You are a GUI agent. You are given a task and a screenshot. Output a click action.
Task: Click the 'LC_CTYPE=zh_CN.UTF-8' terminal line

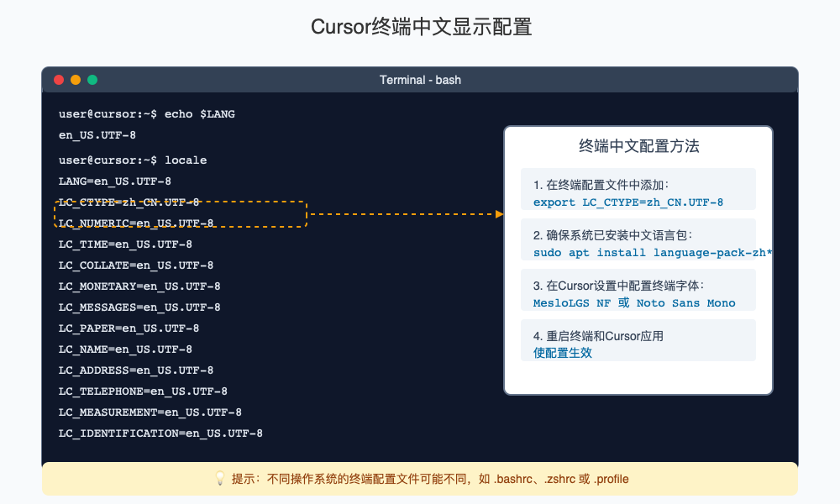click(129, 202)
